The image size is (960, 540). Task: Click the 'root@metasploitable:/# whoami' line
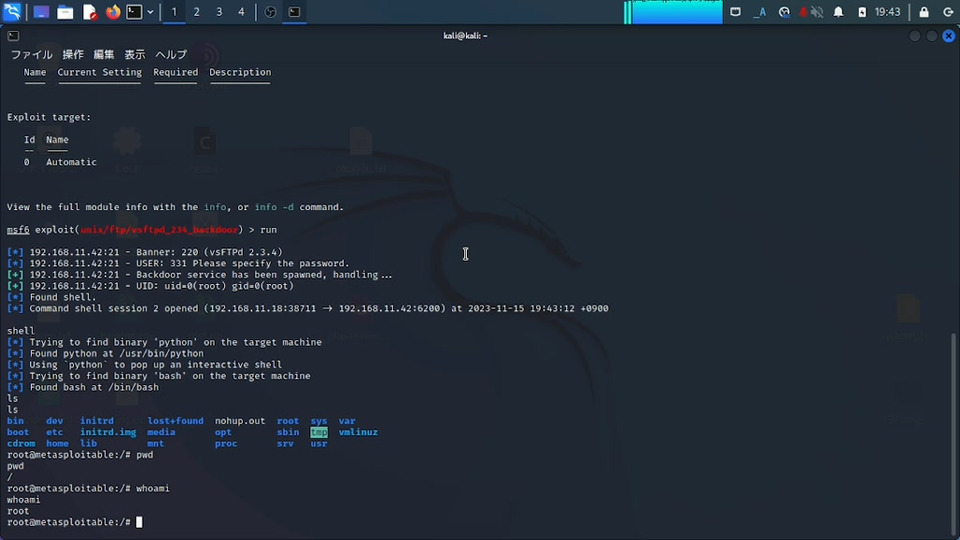(88, 489)
